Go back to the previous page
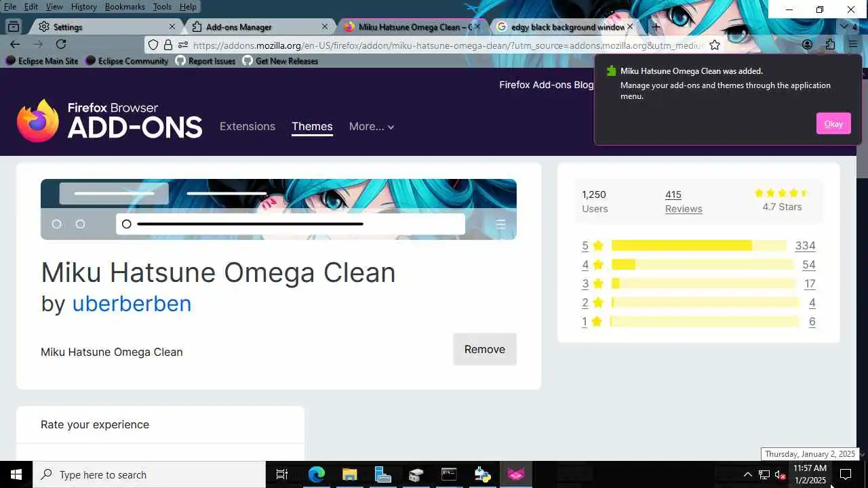The image size is (868, 488). click(15, 44)
